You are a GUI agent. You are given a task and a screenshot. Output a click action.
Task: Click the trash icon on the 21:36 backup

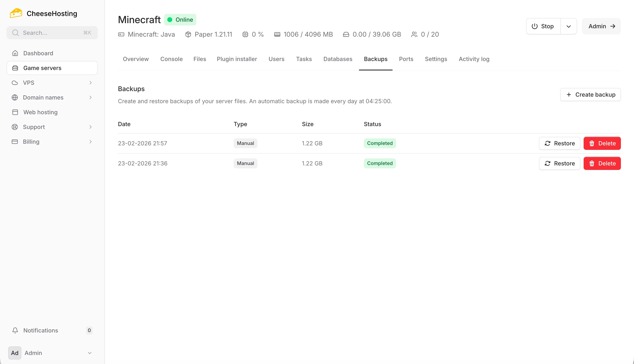pyautogui.click(x=592, y=163)
